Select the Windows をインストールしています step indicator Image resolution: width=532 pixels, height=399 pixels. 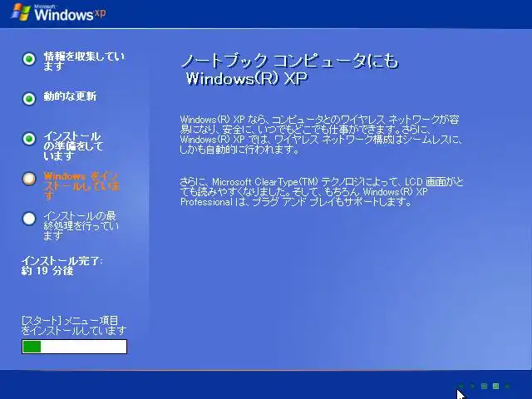[29, 179]
